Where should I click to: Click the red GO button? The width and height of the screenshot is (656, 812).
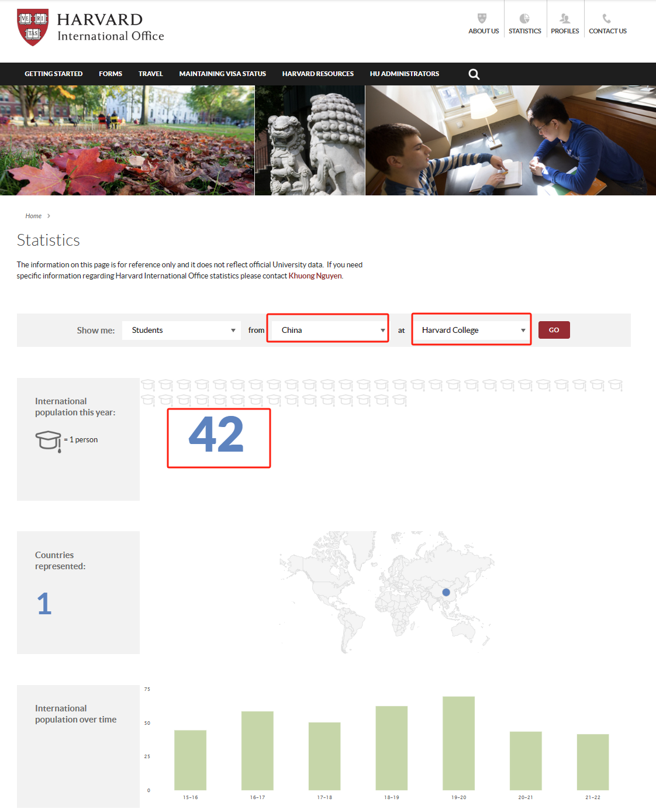554,330
